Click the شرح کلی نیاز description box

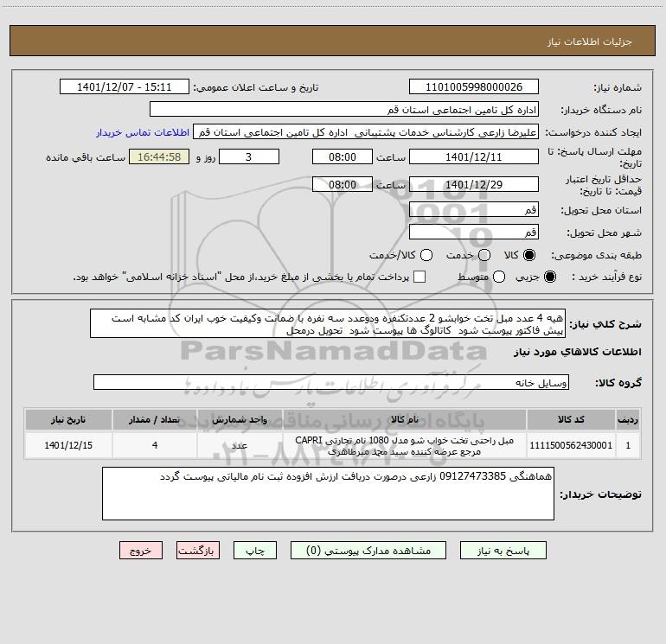tap(328, 324)
